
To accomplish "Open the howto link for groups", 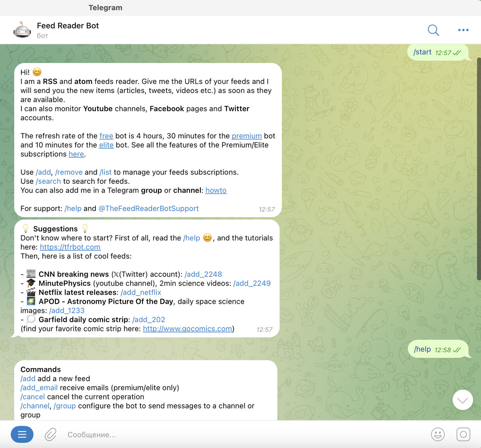I will 216,190.
